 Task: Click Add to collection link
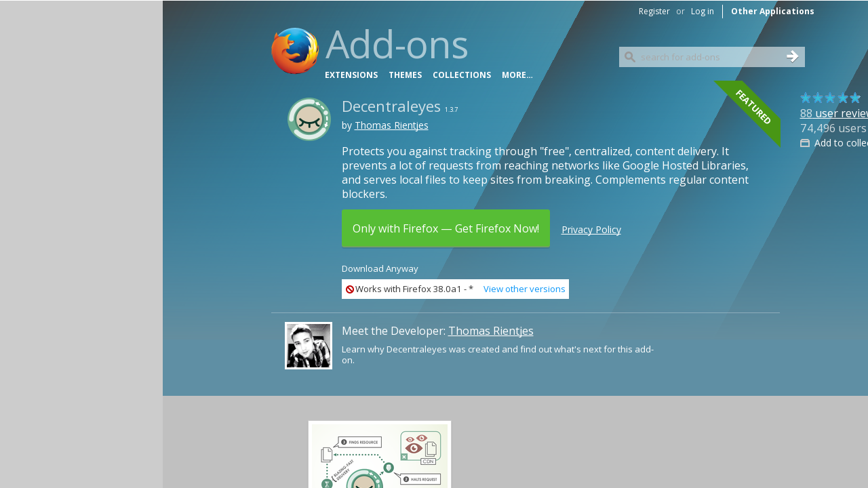coord(841,143)
